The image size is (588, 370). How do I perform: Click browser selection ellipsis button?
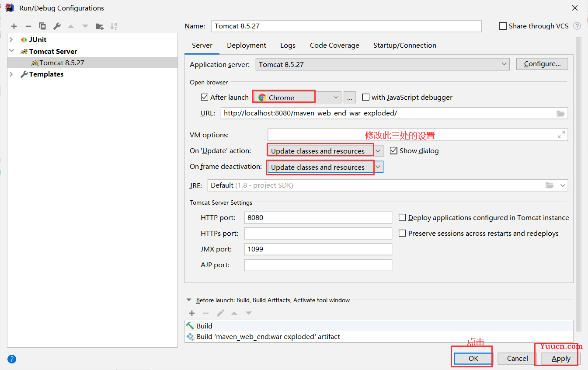click(349, 97)
